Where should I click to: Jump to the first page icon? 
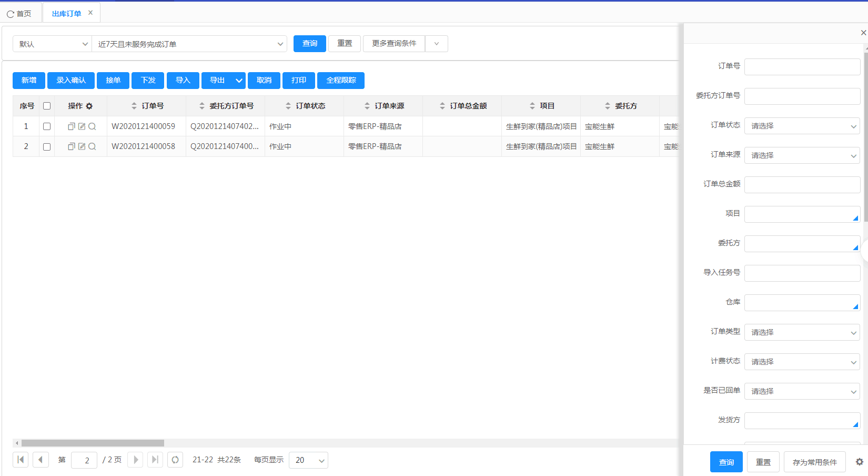(21, 460)
